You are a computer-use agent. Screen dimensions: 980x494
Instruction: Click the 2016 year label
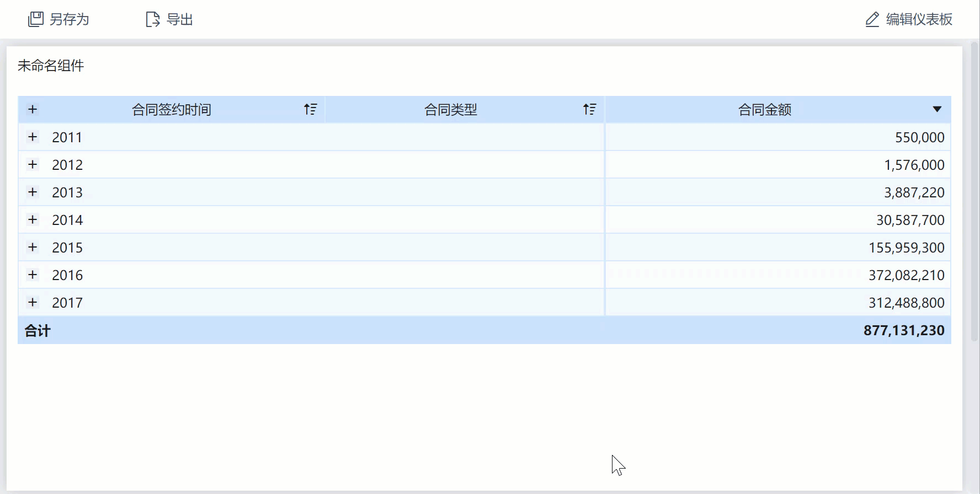(67, 275)
